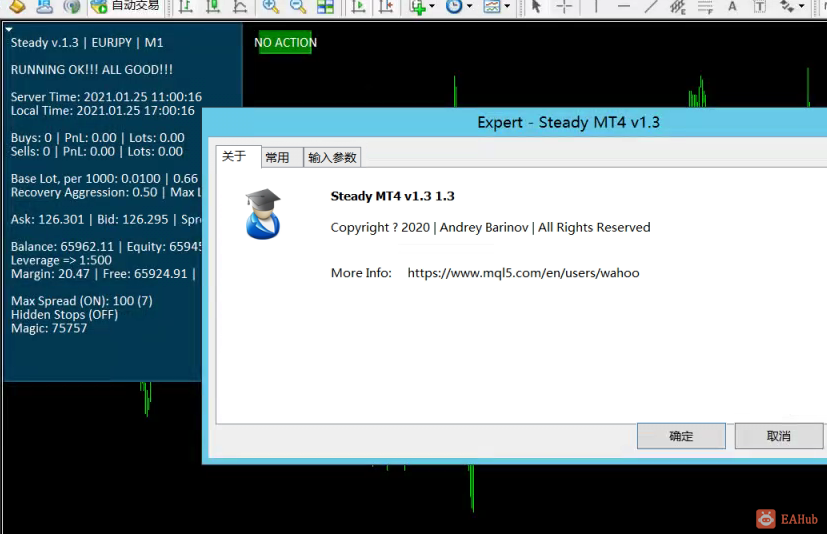The image size is (827, 534).
Task: Open timeframes clock icon
Action: coord(454,6)
